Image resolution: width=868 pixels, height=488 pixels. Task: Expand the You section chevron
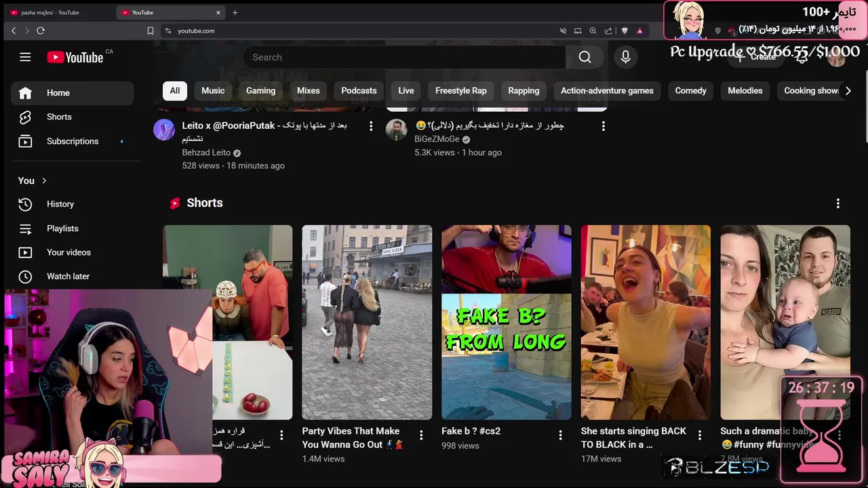(44, 181)
